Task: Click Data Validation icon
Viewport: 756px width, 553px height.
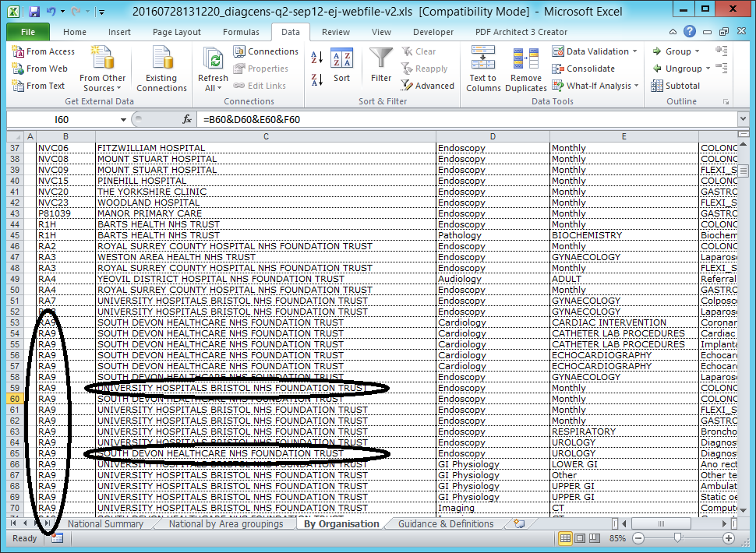Action: coord(558,51)
